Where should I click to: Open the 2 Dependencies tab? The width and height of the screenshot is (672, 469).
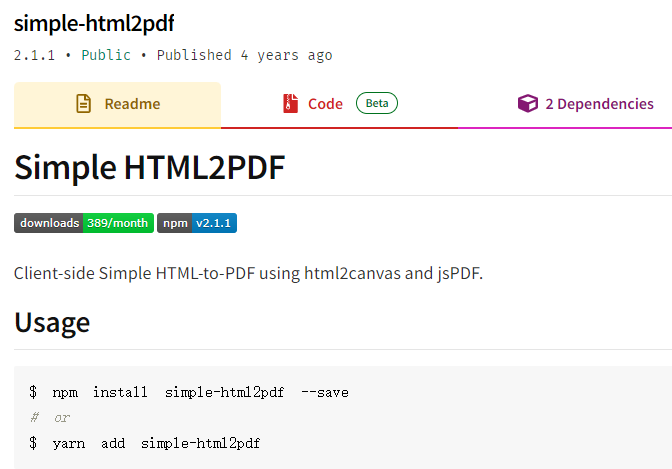[585, 104]
